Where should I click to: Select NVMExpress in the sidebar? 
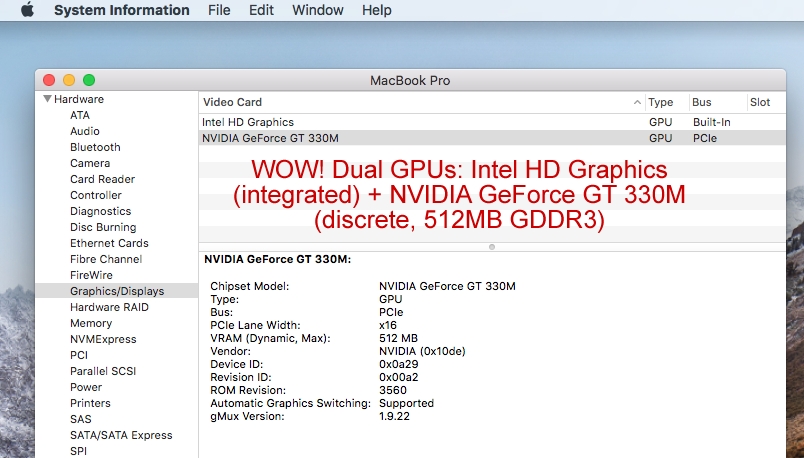[x=103, y=339]
